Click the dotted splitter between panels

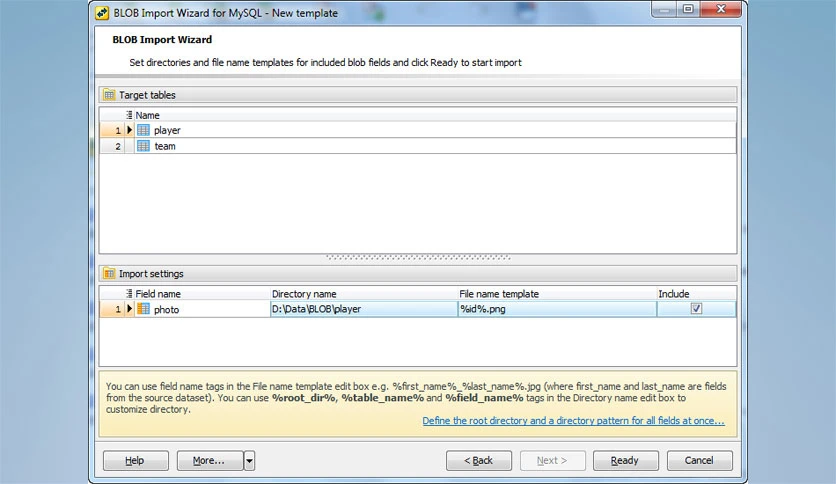coord(418,257)
